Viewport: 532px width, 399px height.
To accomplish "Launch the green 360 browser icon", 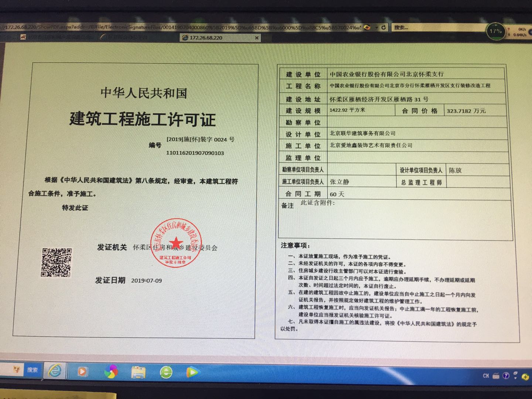I will pyautogui.click(x=166, y=372).
